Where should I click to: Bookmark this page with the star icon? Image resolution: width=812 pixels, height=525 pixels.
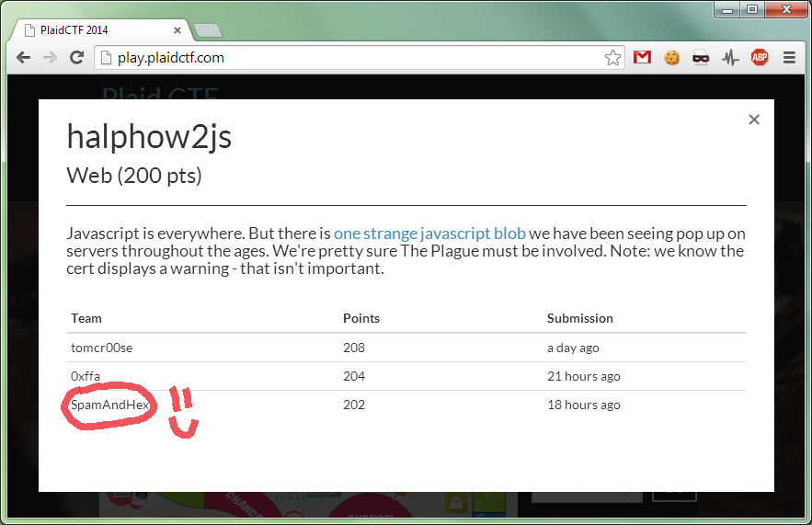coord(612,58)
